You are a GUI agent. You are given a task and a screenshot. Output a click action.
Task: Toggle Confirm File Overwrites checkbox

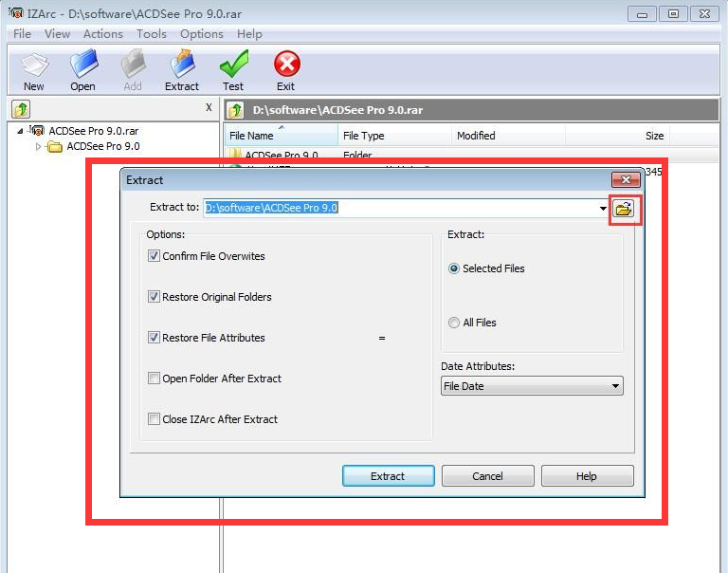click(x=154, y=255)
